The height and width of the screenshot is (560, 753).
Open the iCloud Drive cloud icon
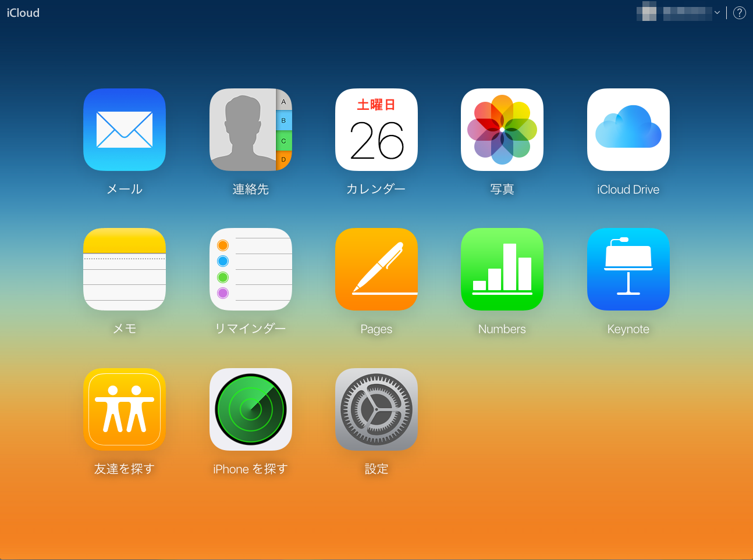628,130
